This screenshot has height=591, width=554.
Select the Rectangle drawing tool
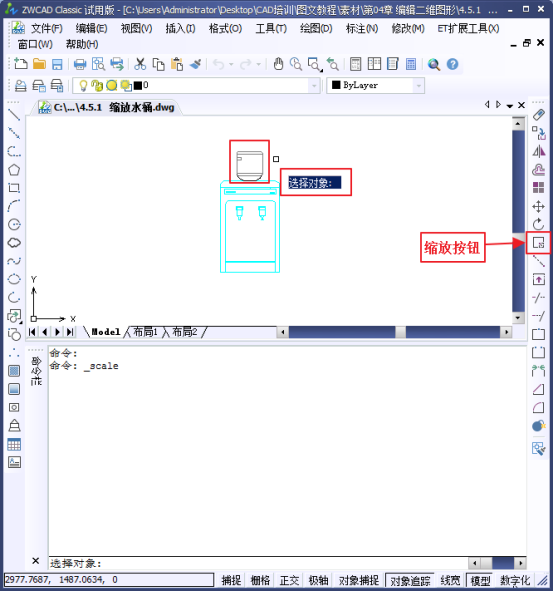(14, 188)
